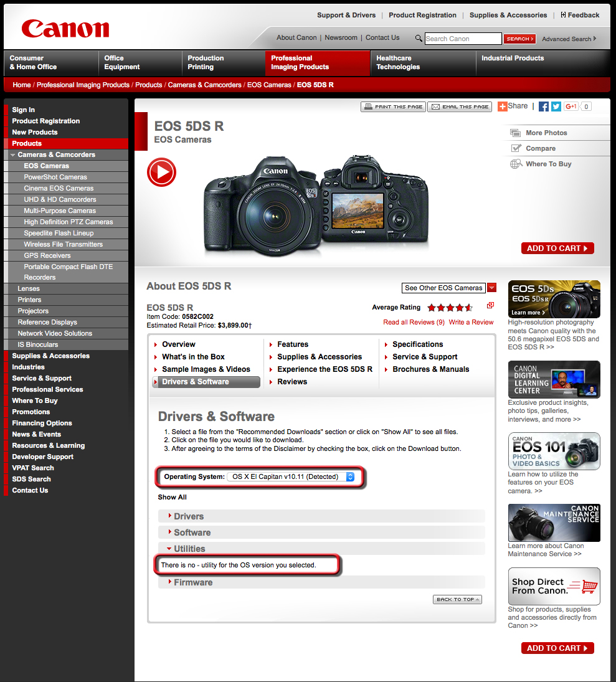The image size is (616, 682).
Task: Click top ADD TO CART button
Action: 557,249
